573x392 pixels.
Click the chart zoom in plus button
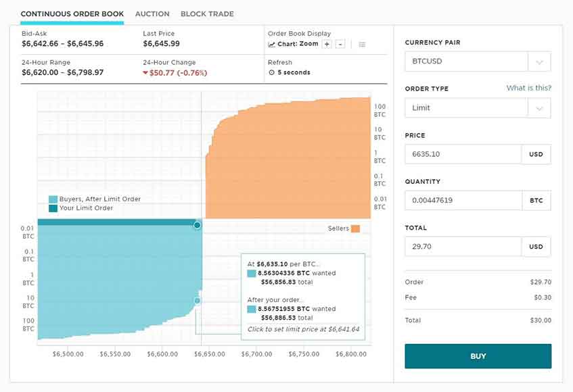327,44
